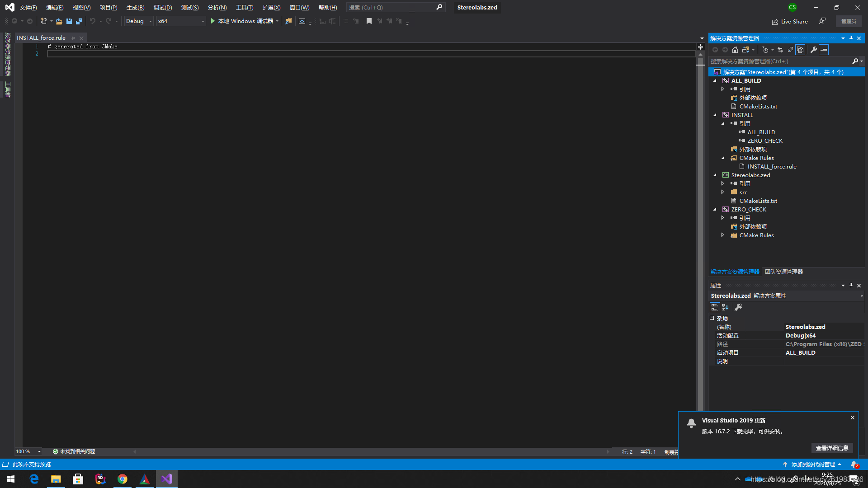Open the editor zoom 100% dropdown
Screen dimensions: 868x488
(x=39, y=451)
